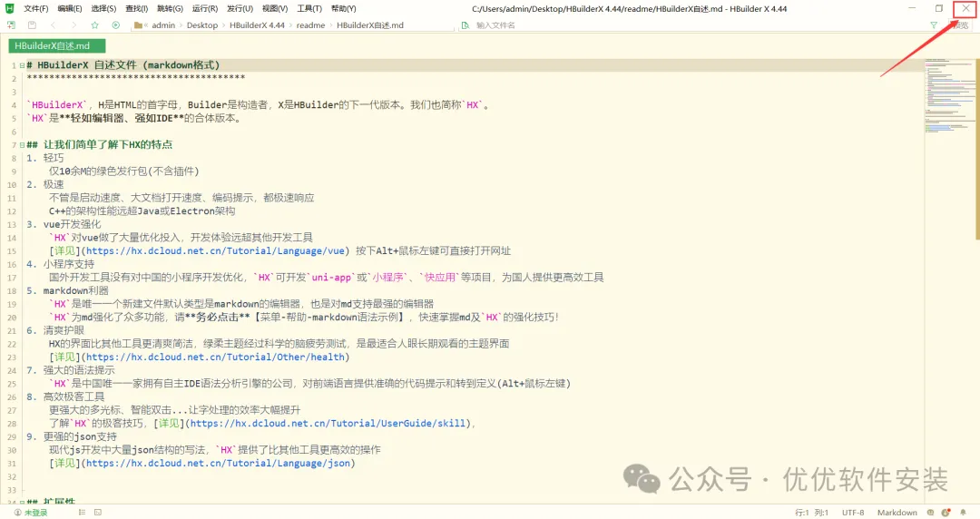
Task: Click 未登录 login status
Action: click(35, 512)
